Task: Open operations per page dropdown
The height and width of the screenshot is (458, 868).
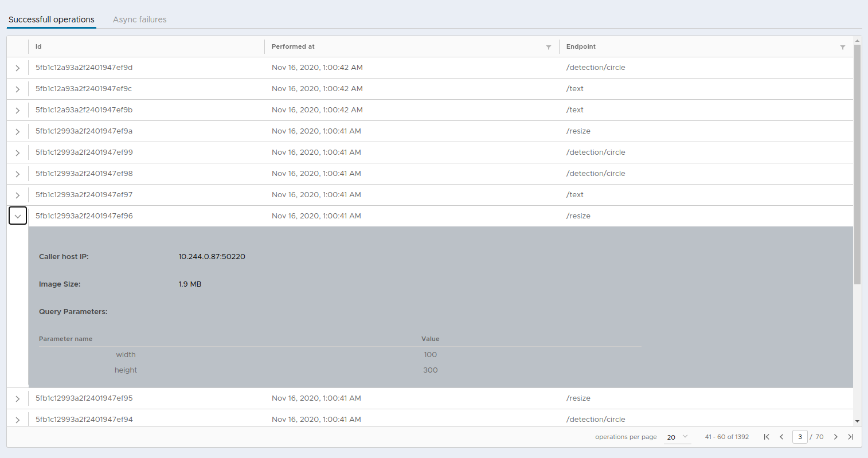Action: (x=677, y=437)
